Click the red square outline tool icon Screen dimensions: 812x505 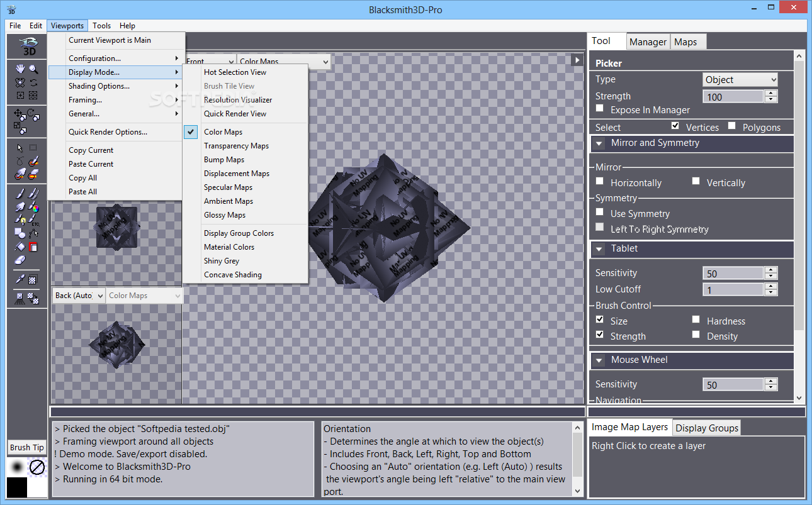click(33, 247)
